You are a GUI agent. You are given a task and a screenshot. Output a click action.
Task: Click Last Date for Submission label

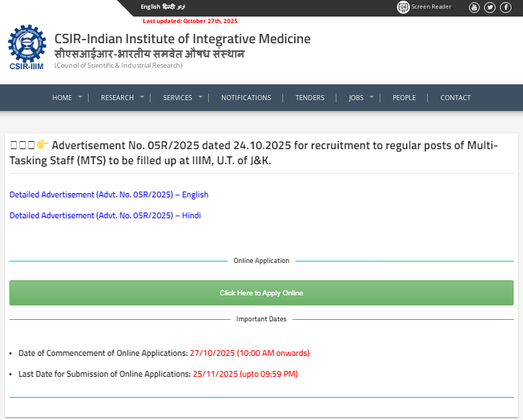click(x=104, y=374)
